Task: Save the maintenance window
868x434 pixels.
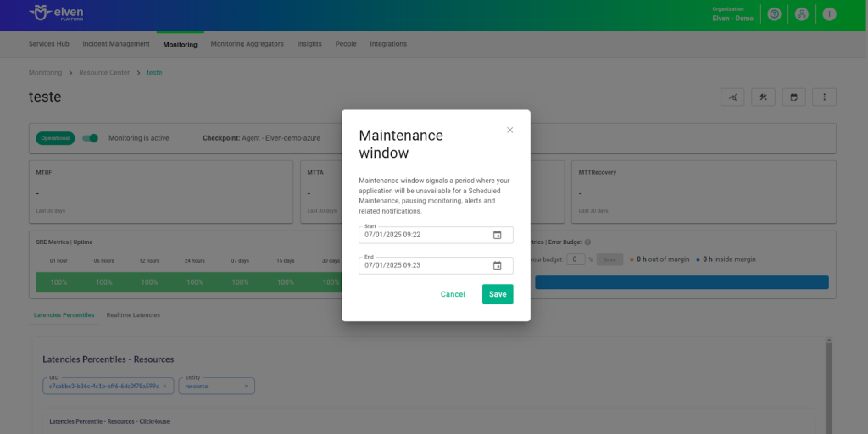Action: [x=498, y=294]
